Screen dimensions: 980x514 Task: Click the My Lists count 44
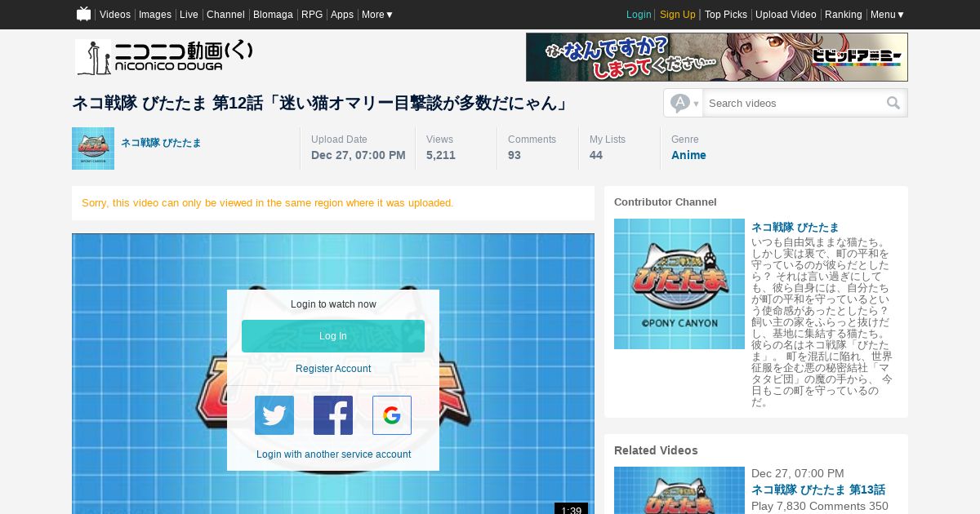tap(596, 155)
